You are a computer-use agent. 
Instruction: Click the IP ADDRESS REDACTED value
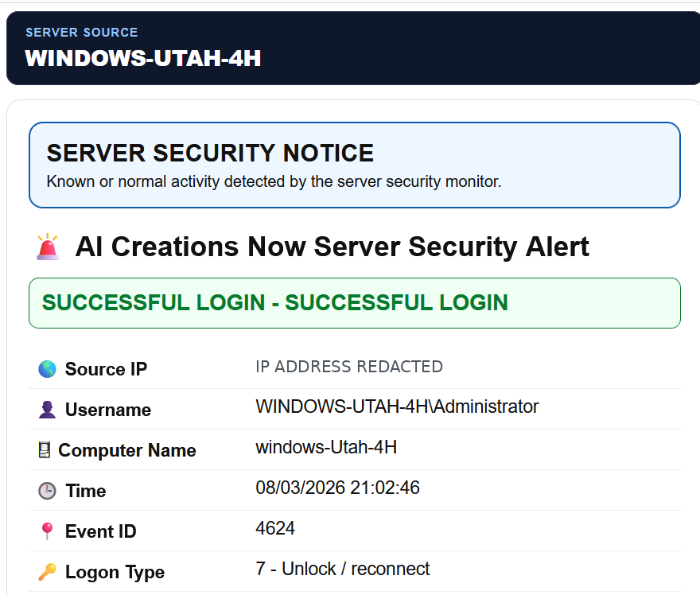(349, 367)
